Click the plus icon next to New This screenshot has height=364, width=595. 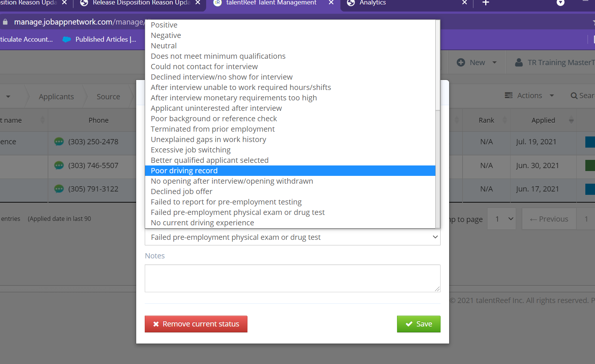pos(461,62)
